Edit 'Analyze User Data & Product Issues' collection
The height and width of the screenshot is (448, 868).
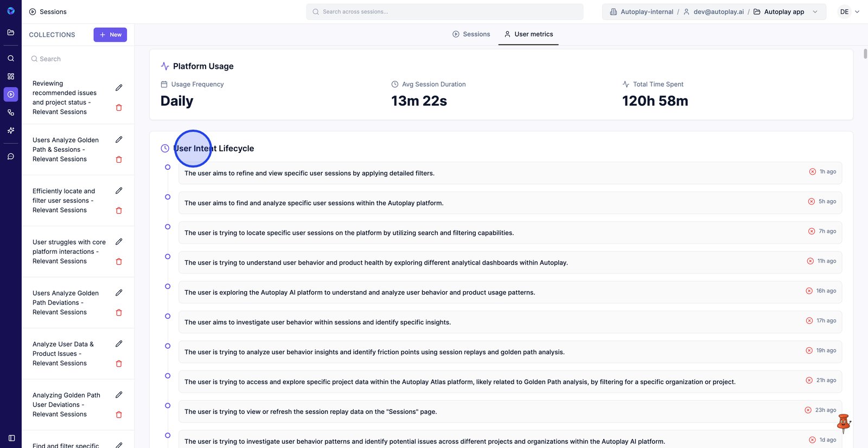point(119,344)
